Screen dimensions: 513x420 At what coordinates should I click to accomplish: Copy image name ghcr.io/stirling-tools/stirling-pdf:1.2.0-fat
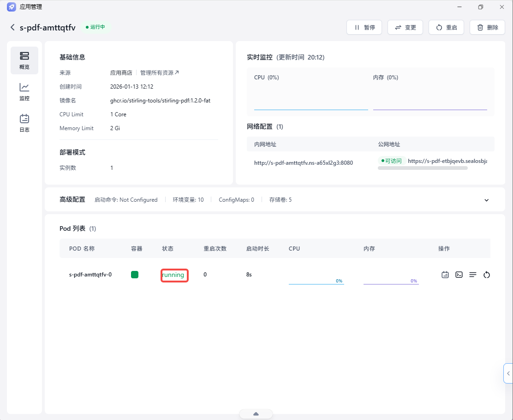coord(161,101)
